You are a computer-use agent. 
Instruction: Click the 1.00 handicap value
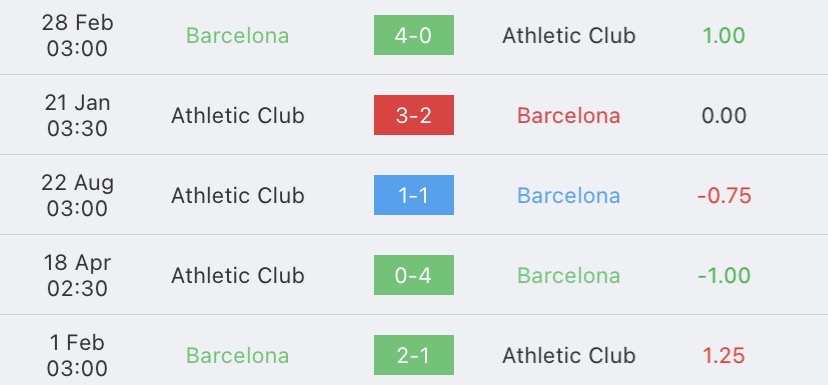[723, 35]
